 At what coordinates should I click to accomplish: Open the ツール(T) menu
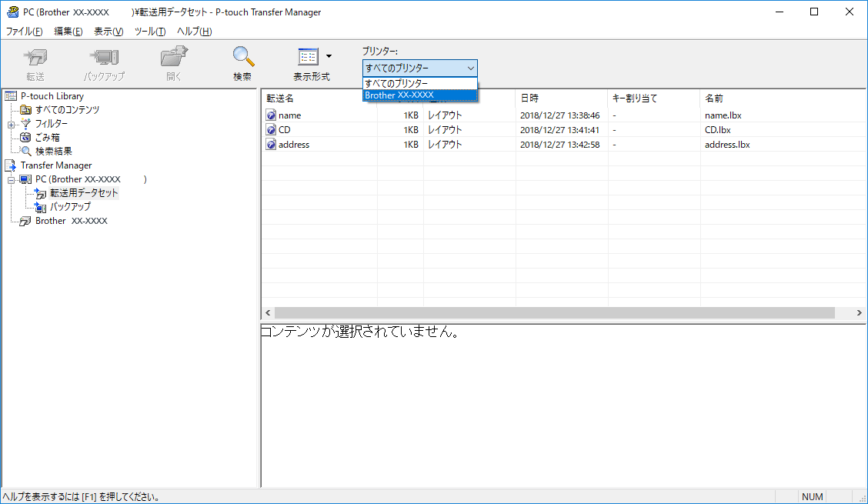[150, 32]
